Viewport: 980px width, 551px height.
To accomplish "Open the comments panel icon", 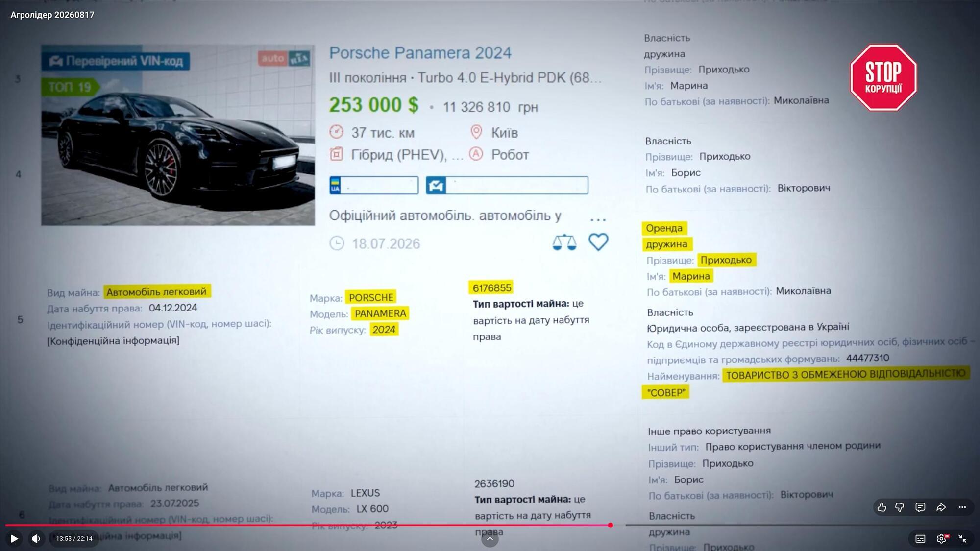I will tap(920, 507).
